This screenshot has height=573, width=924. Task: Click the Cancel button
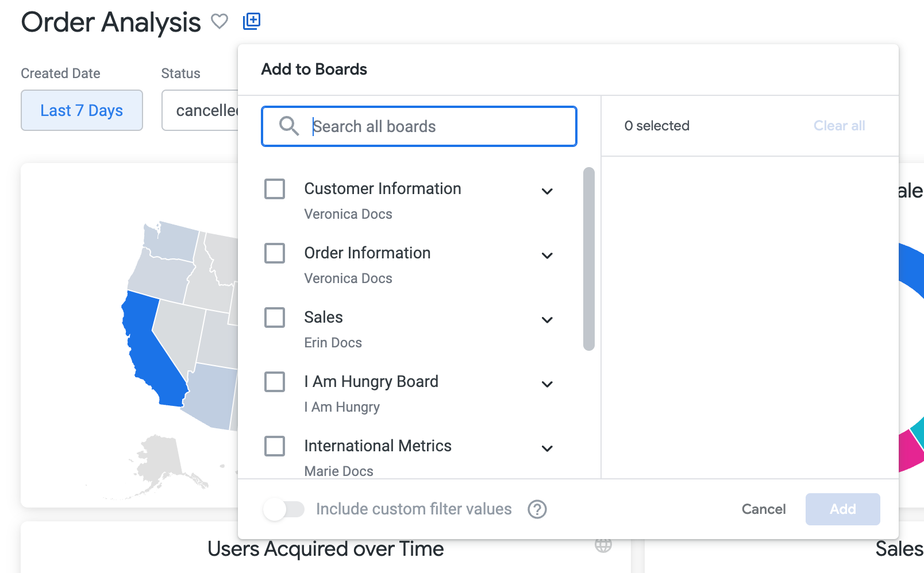pyautogui.click(x=763, y=509)
